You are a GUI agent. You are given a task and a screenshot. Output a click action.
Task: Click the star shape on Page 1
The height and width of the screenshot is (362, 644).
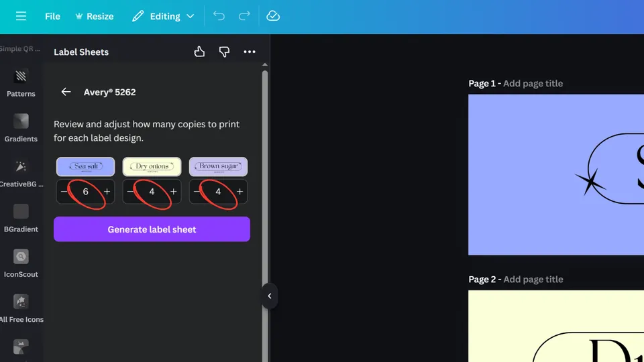click(x=590, y=182)
